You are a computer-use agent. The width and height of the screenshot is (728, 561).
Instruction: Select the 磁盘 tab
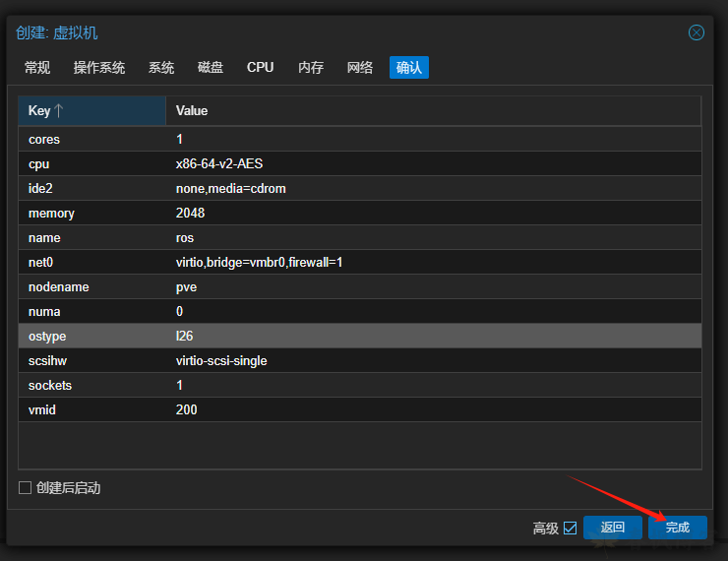[x=211, y=67]
